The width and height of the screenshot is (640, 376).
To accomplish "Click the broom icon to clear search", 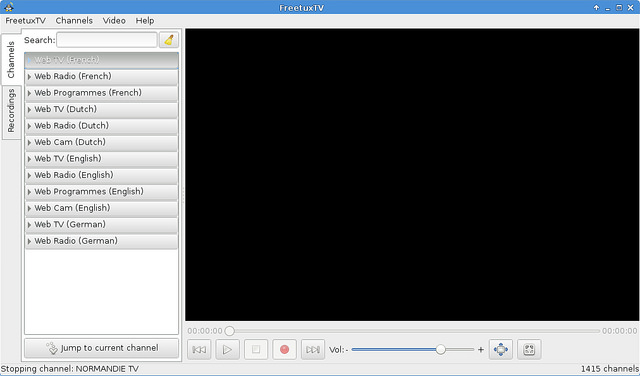I will point(169,40).
